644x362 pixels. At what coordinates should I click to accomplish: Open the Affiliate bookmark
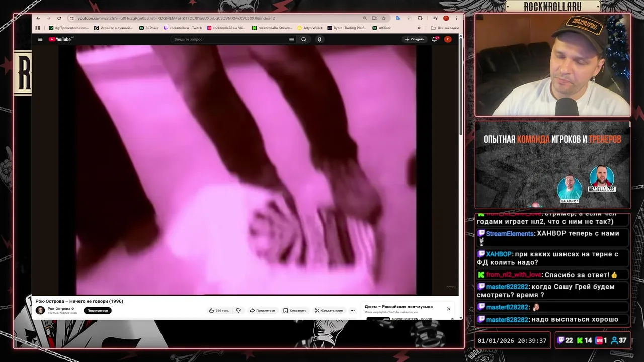(381, 28)
